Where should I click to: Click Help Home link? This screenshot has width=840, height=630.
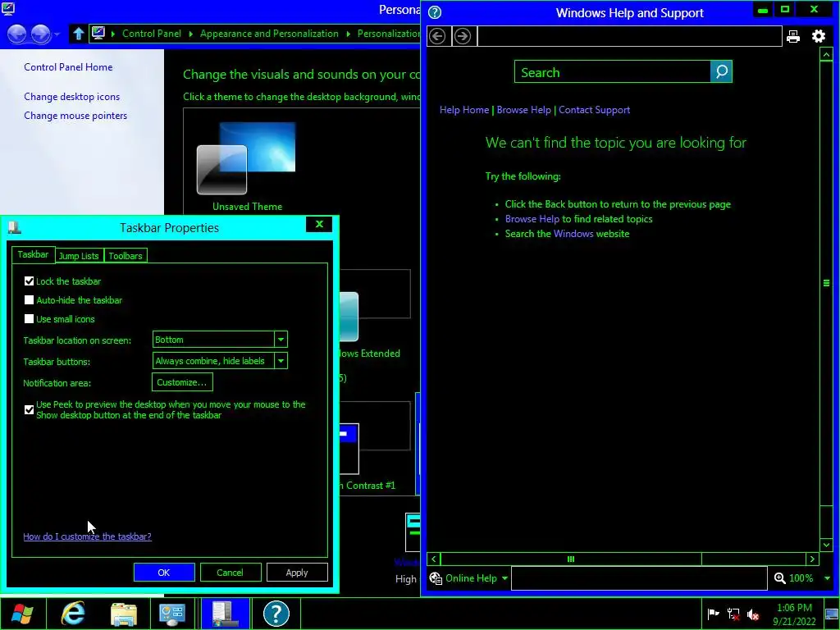pos(464,110)
